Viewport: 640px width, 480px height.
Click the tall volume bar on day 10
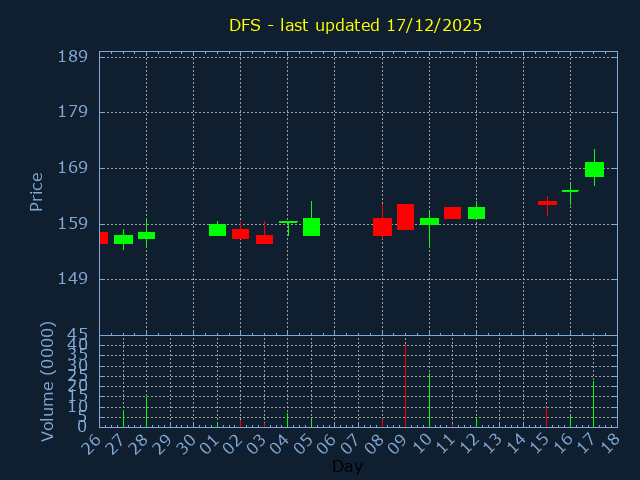coord(429,400)
